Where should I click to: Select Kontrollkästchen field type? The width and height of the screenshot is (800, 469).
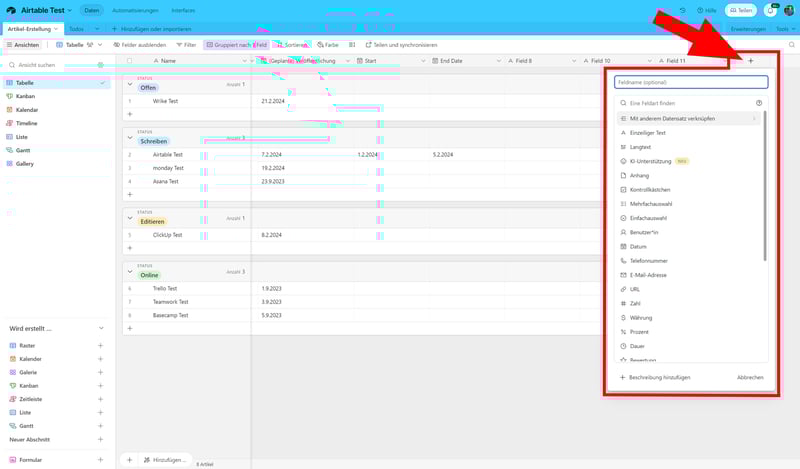tap(649, 189)
